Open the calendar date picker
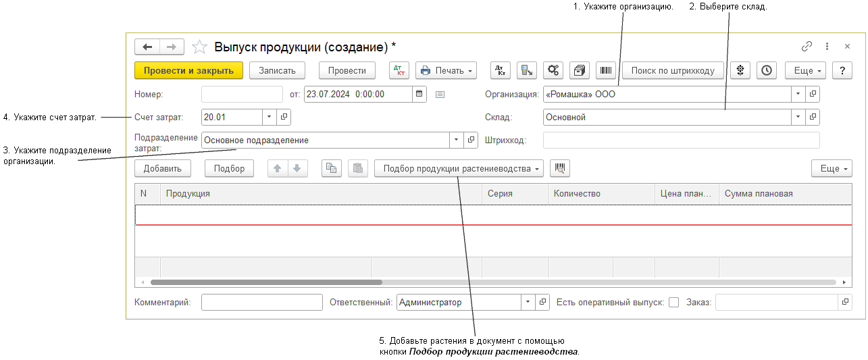 point(419,94)
